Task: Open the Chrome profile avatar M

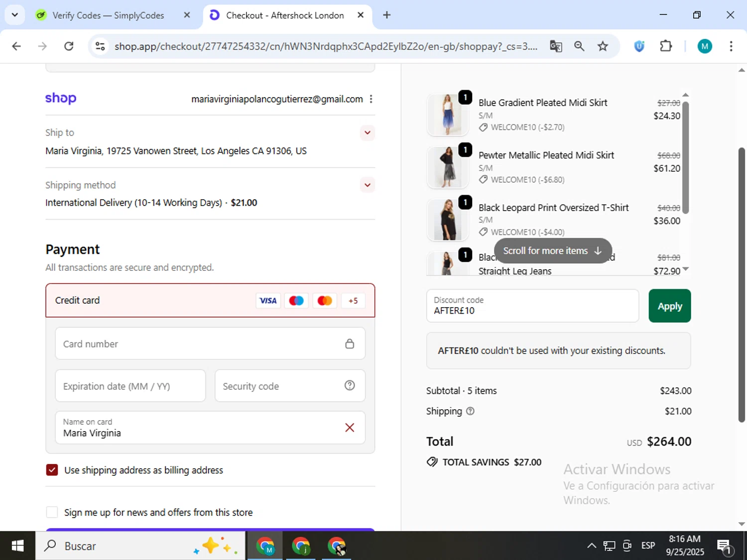Action: coord(705,46)
